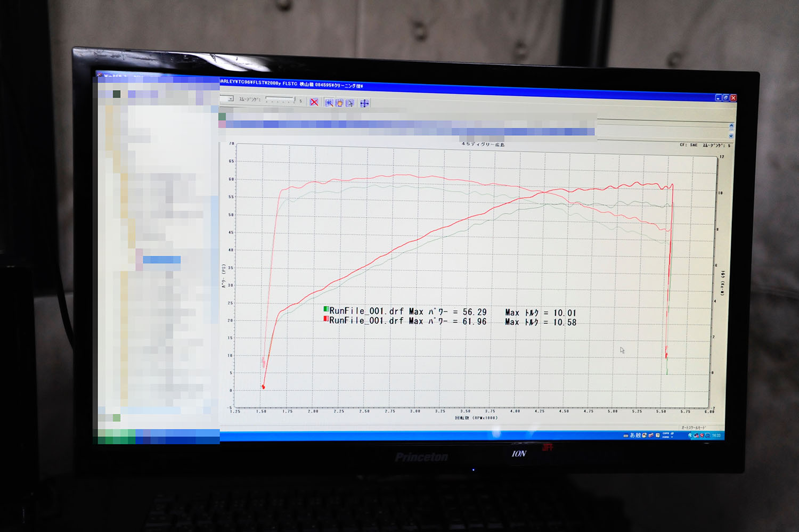
Task: Toggle the CAPS lock indicator
Action: click(x=666, y=433)
